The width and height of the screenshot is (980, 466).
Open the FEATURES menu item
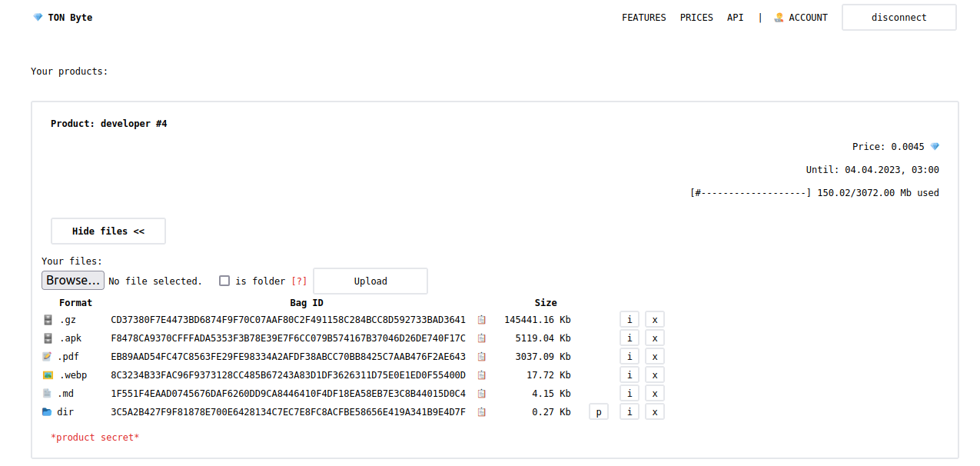pos(644,18)
